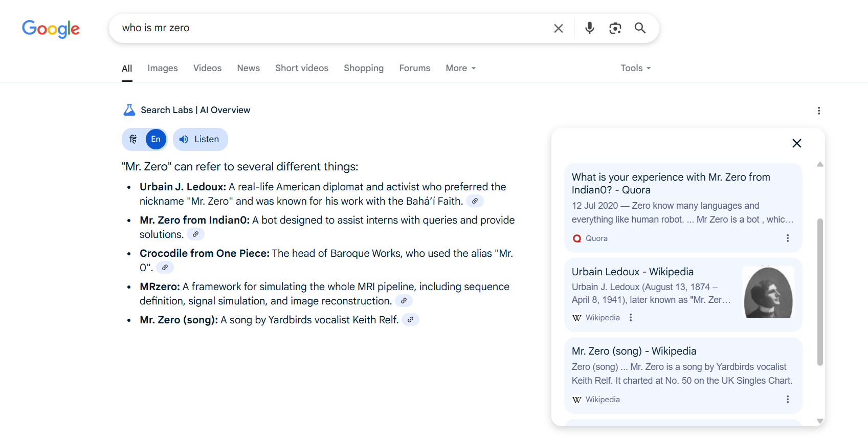
Task: Open more options for Mr. Zero song result
Action: pyautogui.click(x=788, y=400)
